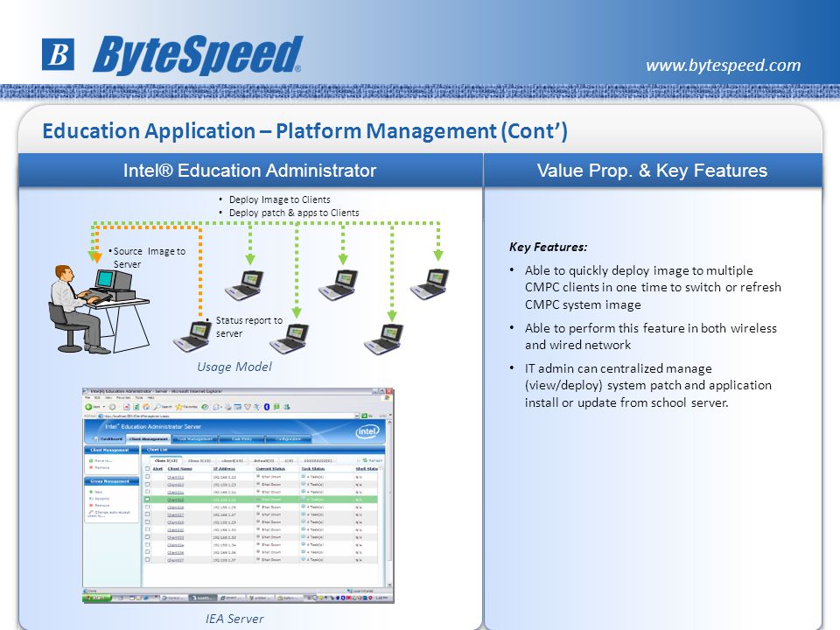
Task: Click Move to... in Client Management panel
Action: [100, 461]
